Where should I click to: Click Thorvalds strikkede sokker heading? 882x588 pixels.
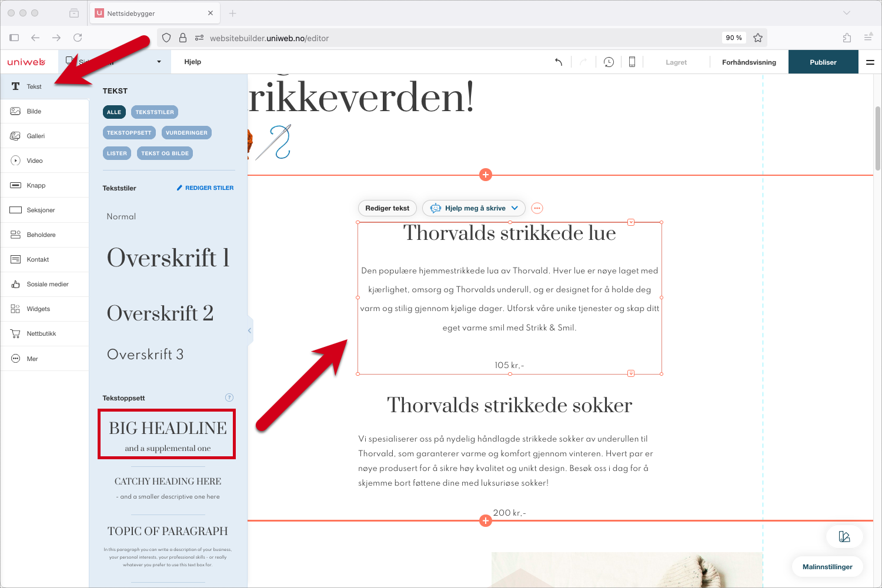[x=510, y=405]
